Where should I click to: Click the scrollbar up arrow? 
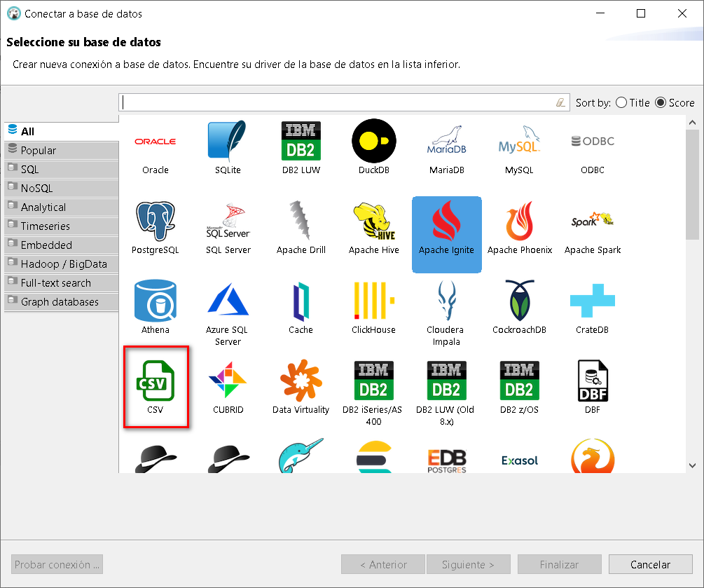[x=692, y=122]
